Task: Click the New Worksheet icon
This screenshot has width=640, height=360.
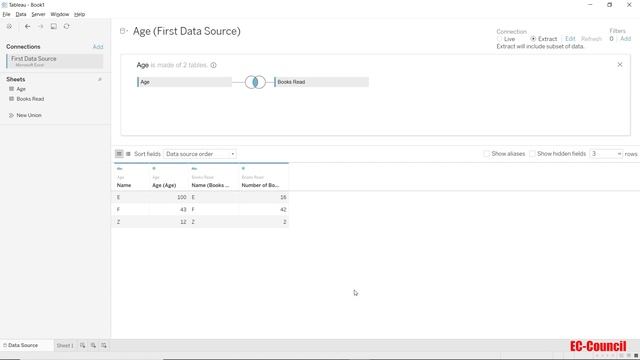Action: click(x=82, y=345)
